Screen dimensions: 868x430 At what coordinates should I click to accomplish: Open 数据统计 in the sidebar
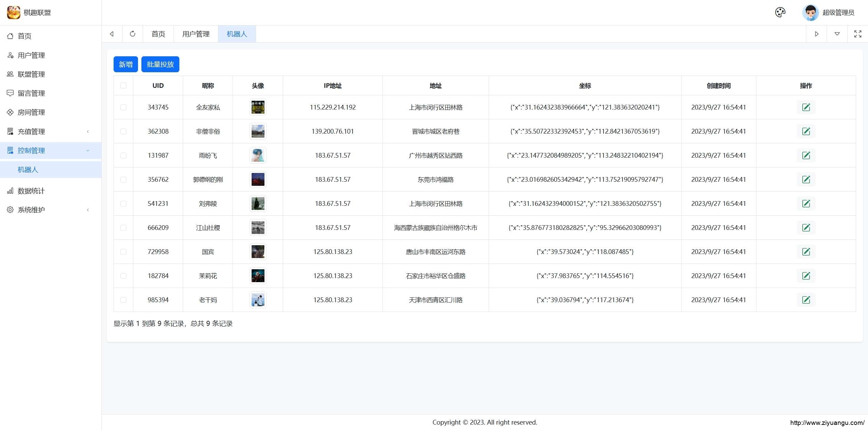[x=31, y=191]
